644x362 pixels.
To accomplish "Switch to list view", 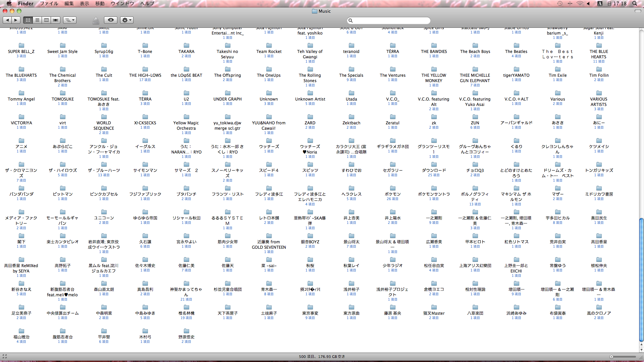I will click(x=37, y=20).
